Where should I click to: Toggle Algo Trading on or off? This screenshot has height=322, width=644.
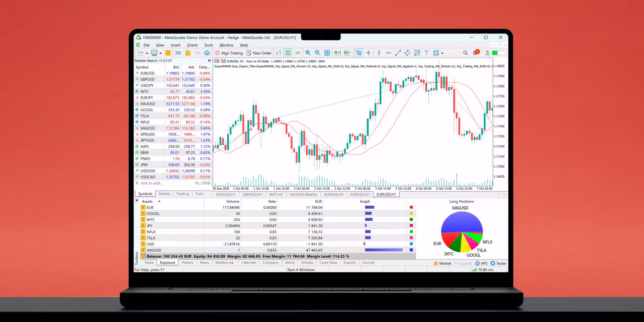pos(229,53)
